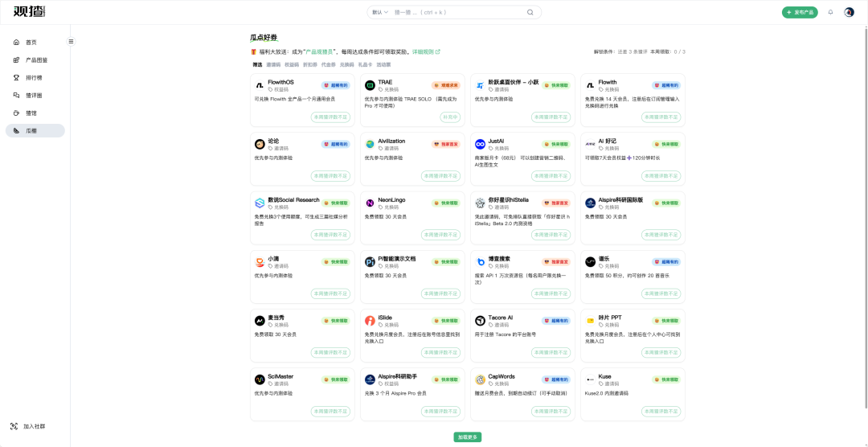Click the Tacore AI logo
Image resolution: width=868 pixels, height=447 pixels.
point(480,321)
